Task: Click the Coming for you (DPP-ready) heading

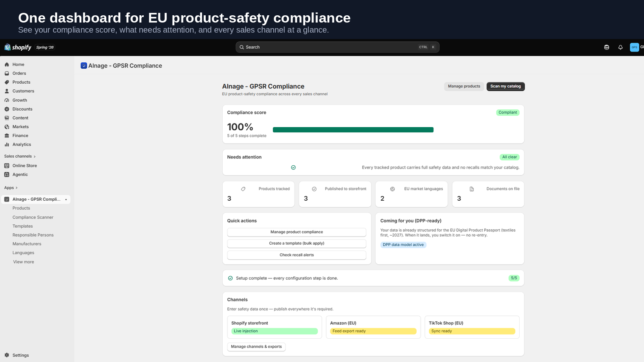Action: (411, 221)
